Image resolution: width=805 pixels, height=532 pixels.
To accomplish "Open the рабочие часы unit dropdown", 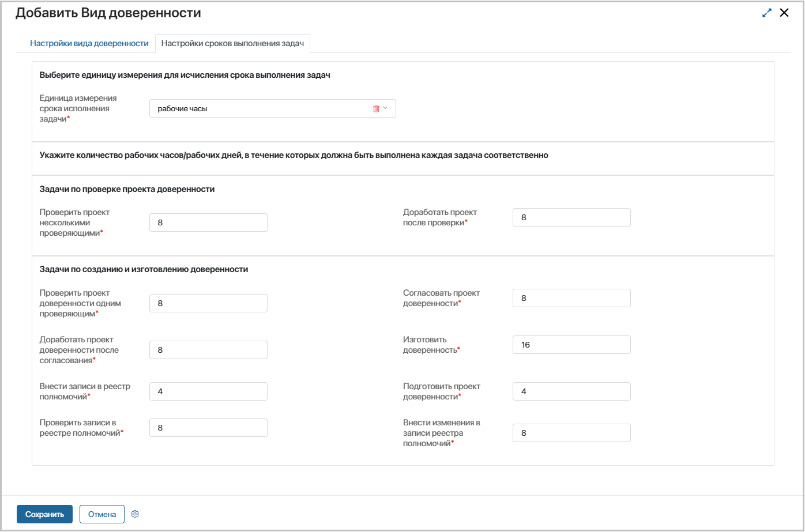I will 259,108.
